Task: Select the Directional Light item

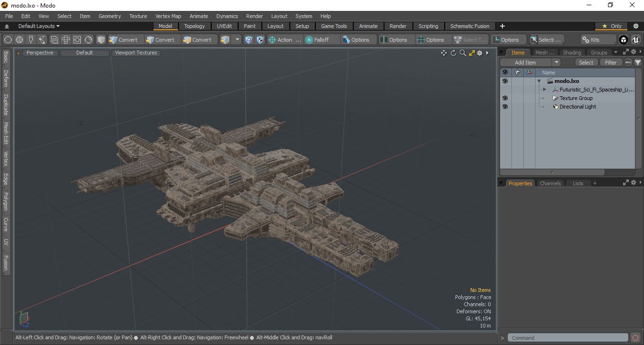Action: click(578, 107)
